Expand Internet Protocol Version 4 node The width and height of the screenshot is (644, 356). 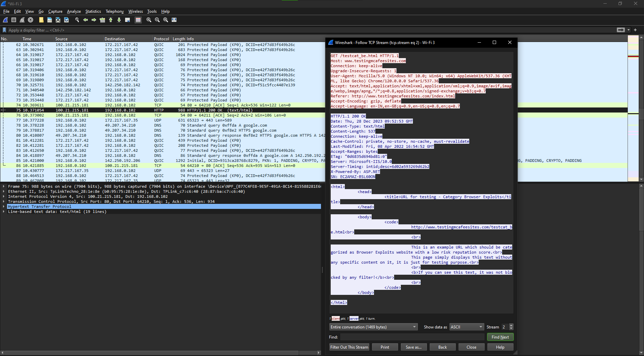4,196
